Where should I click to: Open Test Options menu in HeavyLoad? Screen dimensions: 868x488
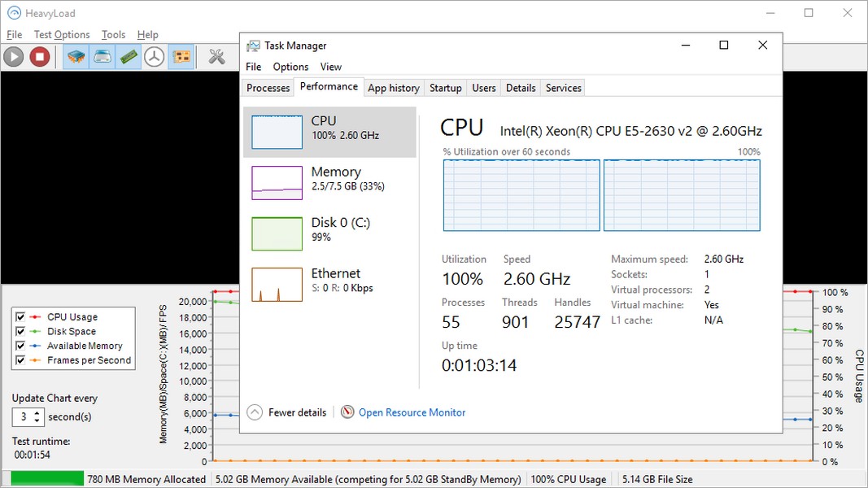pyautogui.click(x=62, y=34)
